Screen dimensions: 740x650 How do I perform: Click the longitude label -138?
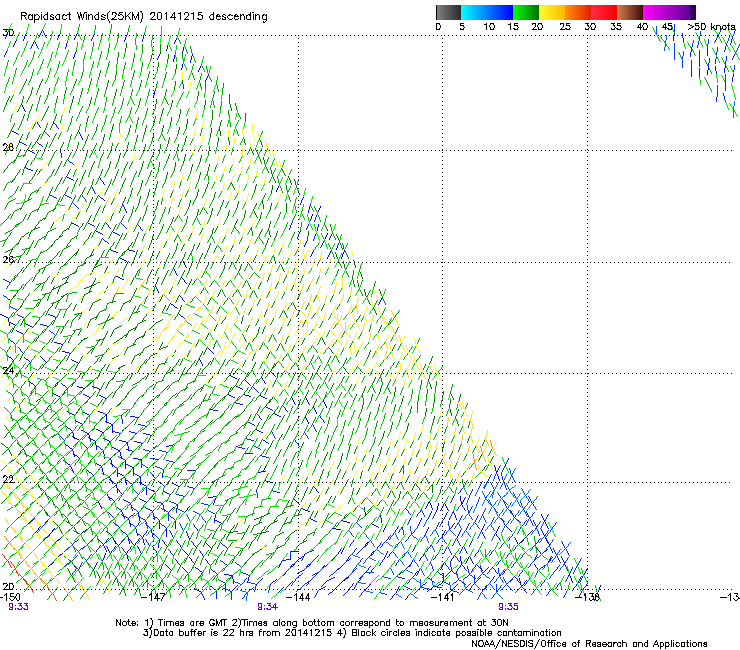click(x=588, y=597)
